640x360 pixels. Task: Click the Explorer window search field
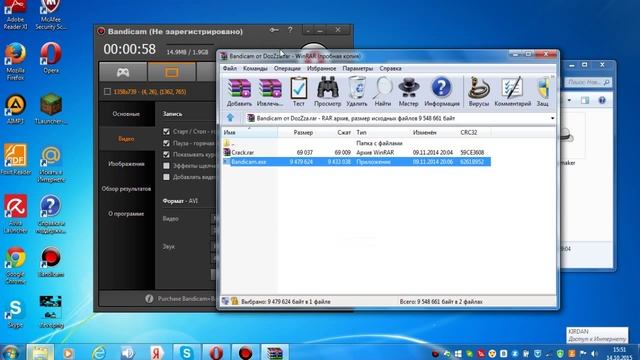[588, 82]
